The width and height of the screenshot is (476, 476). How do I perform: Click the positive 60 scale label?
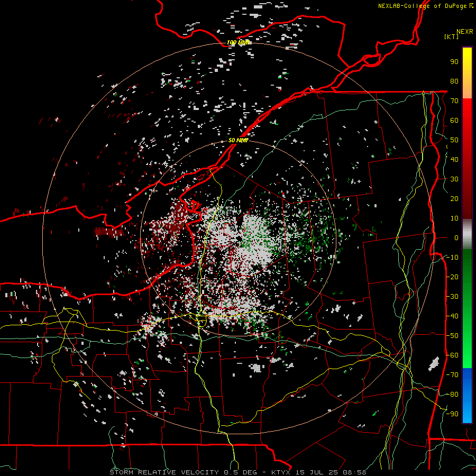pyautogui.click(x=454, y=120)
